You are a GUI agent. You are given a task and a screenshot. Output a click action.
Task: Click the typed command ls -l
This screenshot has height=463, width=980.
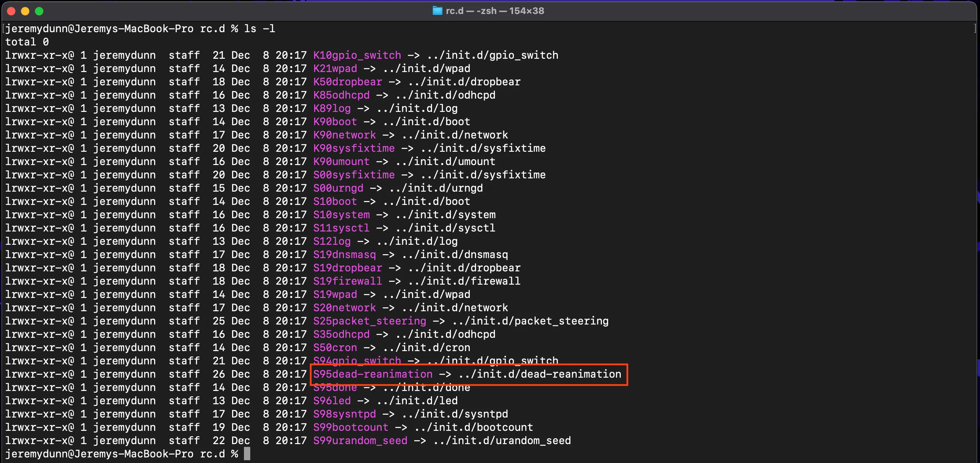click(x=259, y=29)
